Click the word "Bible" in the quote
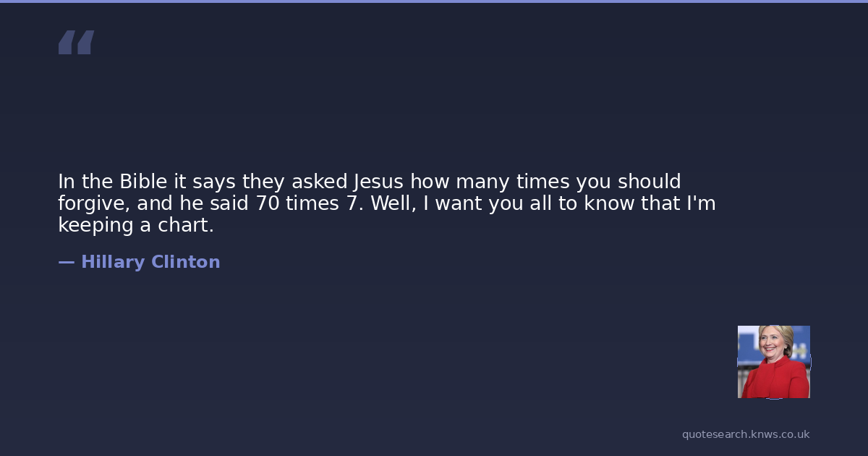This screenshot has width=868, height=456. pyautogui.click(x=142, y=181)
